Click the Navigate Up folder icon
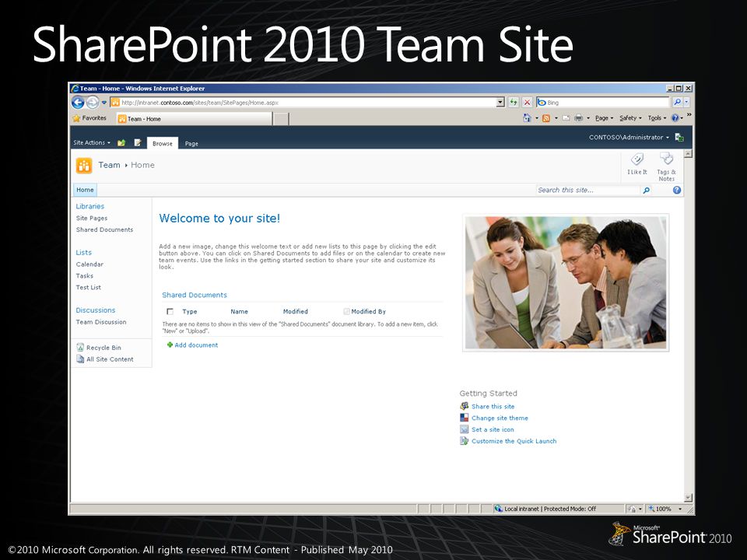The height and width of the screenshot is (560, 747). pyautogui.click(x=121, y=143)
